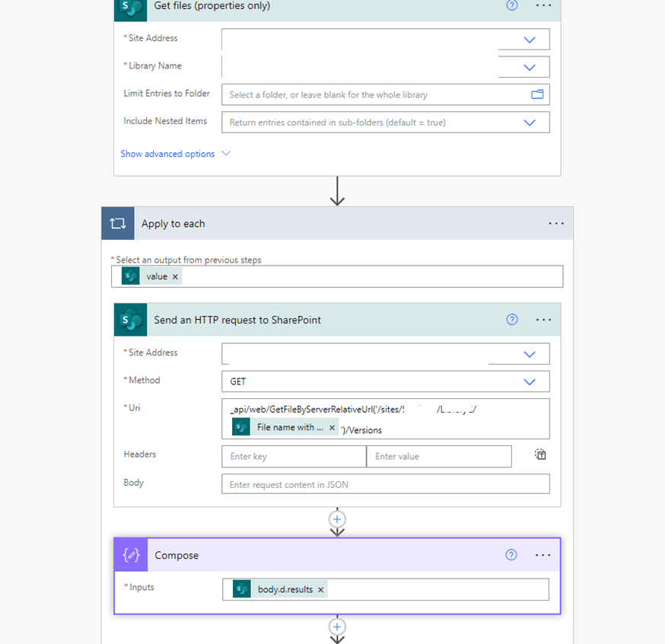665x644 pixels.
Task: Open help for Get files action
Action: [512, 5]
